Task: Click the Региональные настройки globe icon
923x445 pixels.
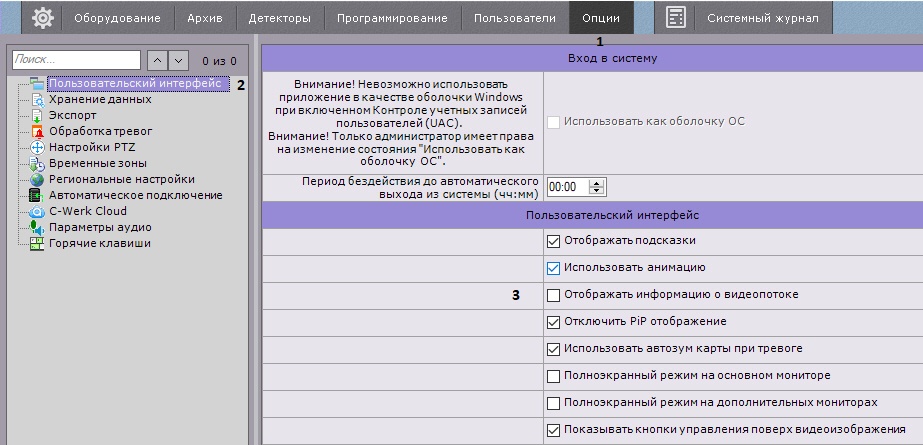Action: point(37,179)
